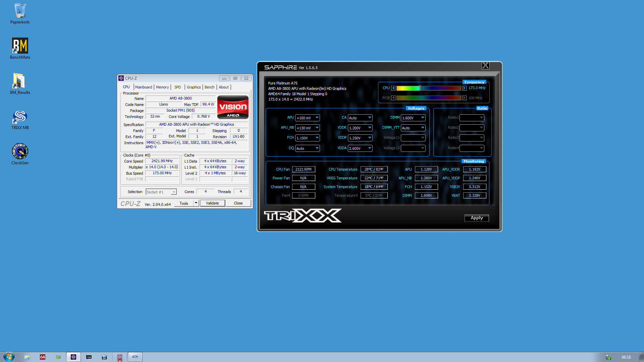Viewport: 644px width, 362px height.
Task: Open the VDDP voltage dropdown (1.250V)
Action: 360,138
